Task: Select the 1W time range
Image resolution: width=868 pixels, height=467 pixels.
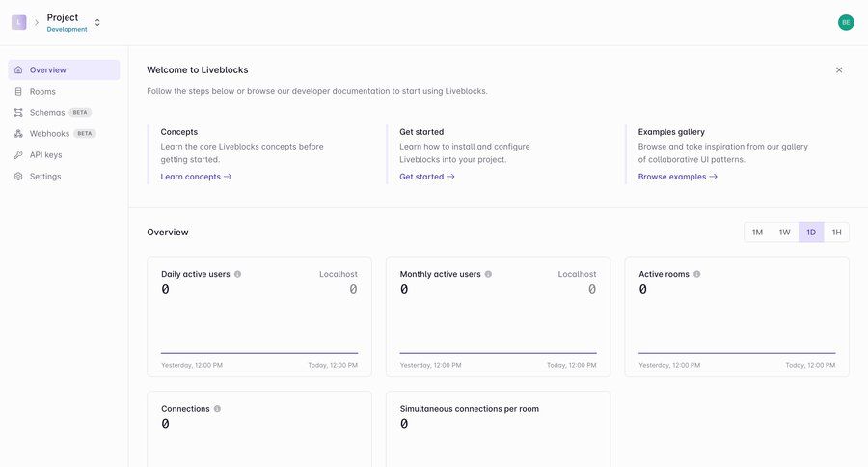Action: point(784,233)
